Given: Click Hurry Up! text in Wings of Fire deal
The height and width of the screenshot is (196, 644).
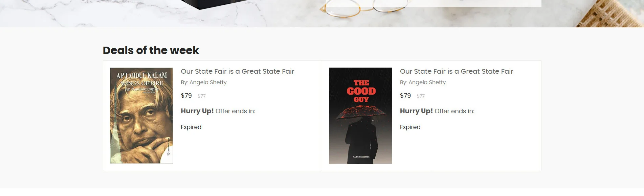Looking at the screenshot, I should 197,111.
